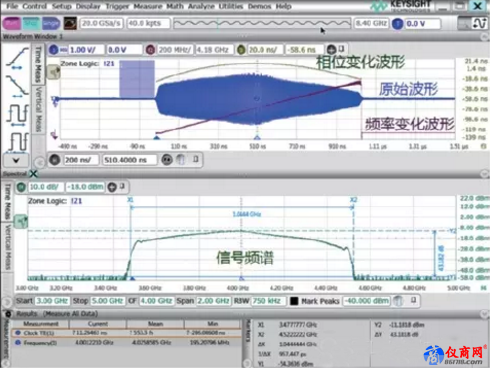Collapse the Results panel expander

484,314
